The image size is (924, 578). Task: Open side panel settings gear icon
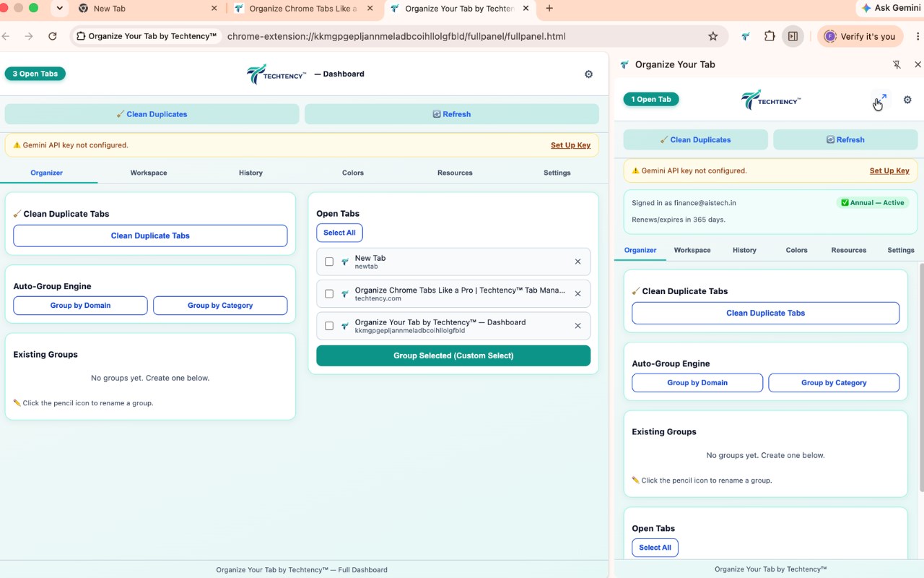tap(907, 100)
